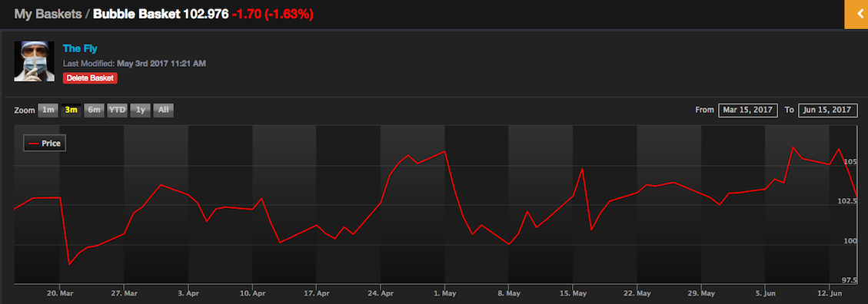
Task: Toggle the red Price legend line icon
Action: point(34,144)
